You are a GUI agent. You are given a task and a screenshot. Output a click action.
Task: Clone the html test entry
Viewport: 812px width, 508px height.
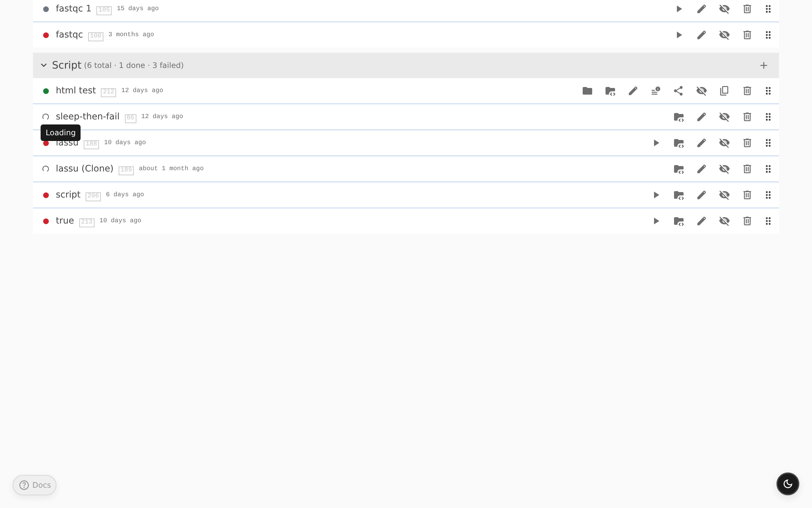724,91
